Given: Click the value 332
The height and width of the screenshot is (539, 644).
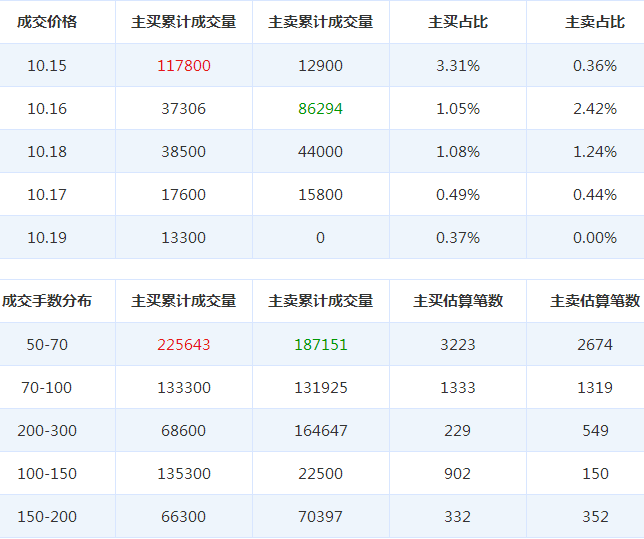Looking at the screenshot, I should (x=458, y=517).
